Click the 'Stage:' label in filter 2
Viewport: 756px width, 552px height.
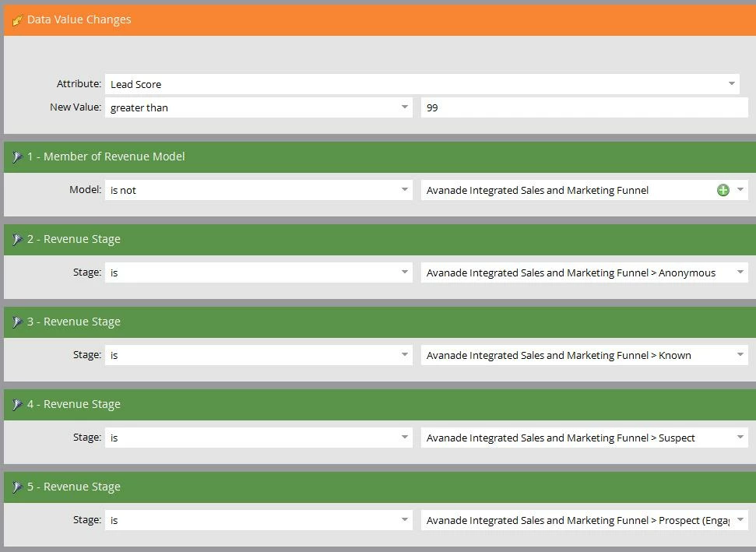[x=87, y=272]
